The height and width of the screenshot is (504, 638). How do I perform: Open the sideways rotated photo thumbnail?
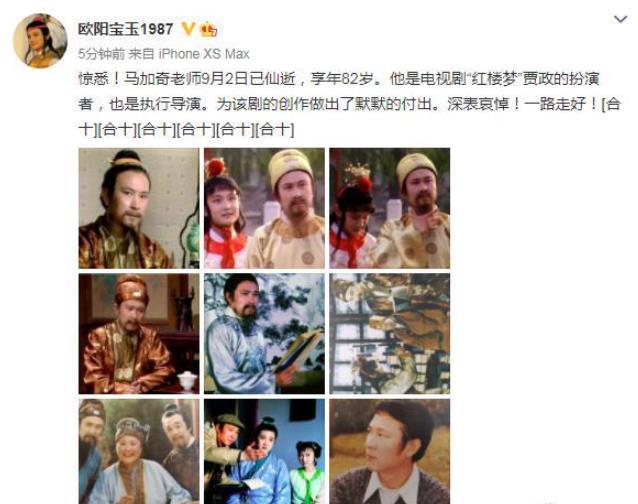[x=390, y=334]
